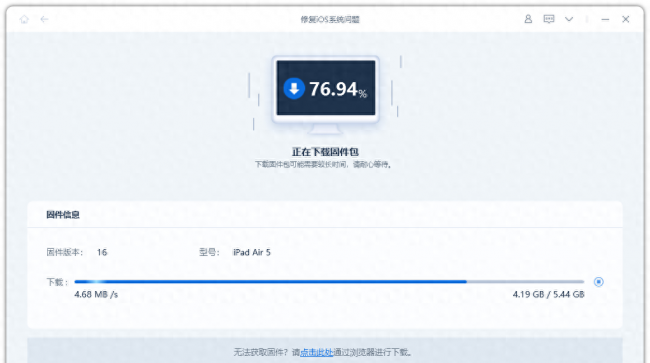Select the patience notice under the heading
Image resolution: width=650 pixels, height=363 pixels.
323,165
